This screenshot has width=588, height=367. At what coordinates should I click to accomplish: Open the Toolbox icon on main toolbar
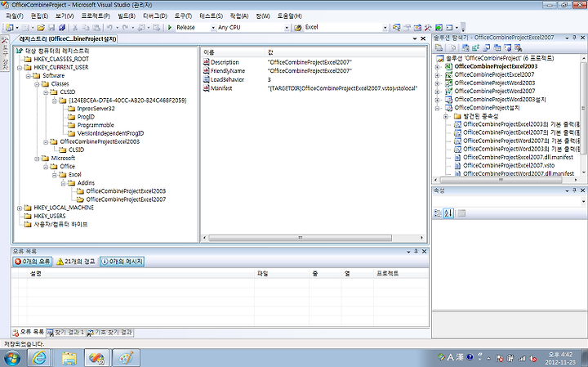click(x=428, y=28)
